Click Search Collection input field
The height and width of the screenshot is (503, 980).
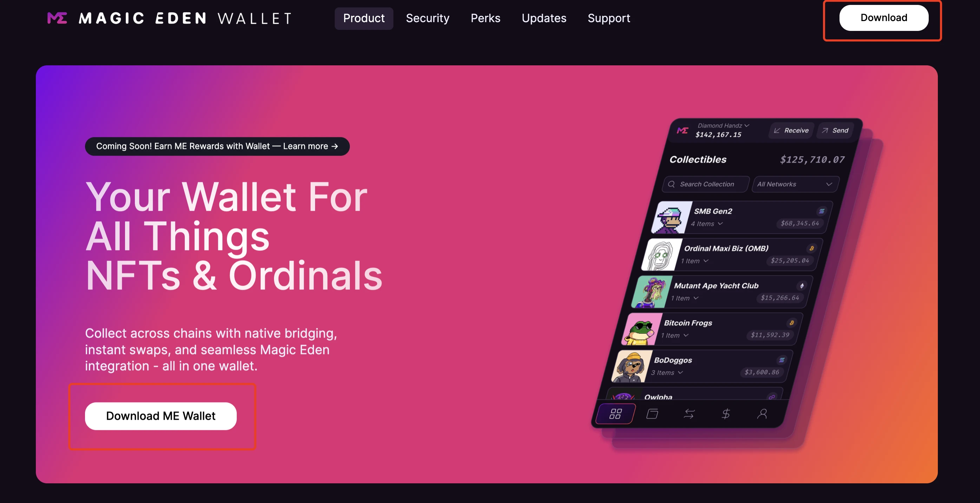pos(705,184)
